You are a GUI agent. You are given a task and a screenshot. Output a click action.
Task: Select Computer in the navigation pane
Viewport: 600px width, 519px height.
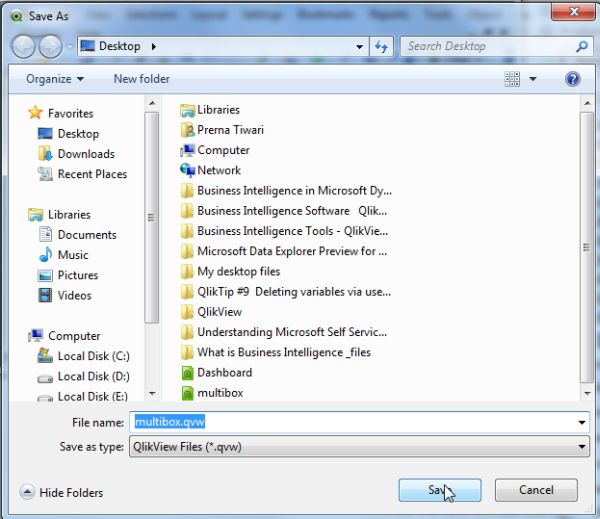click(x=74, y=336)
